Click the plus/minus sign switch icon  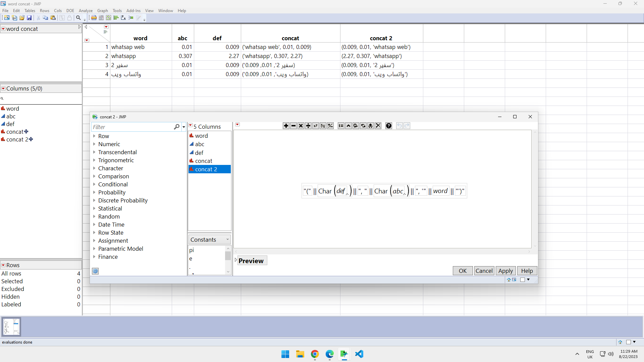coord(330,126)
